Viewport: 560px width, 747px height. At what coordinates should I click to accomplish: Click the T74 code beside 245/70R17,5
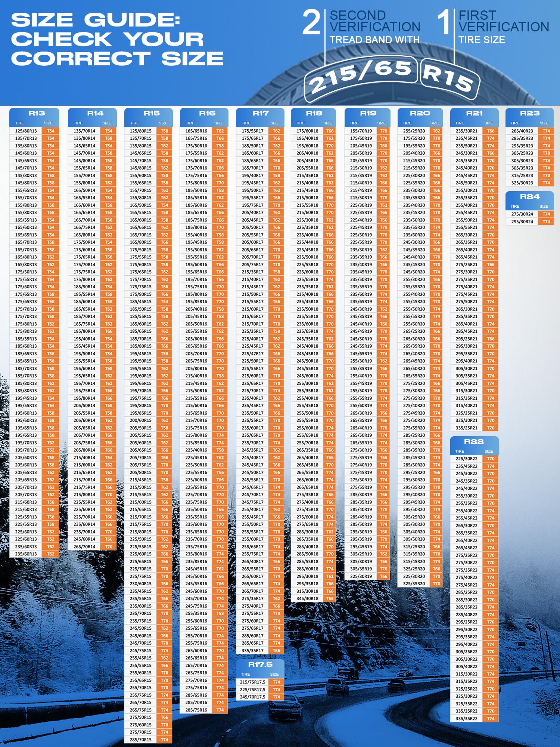pos(276,697)
